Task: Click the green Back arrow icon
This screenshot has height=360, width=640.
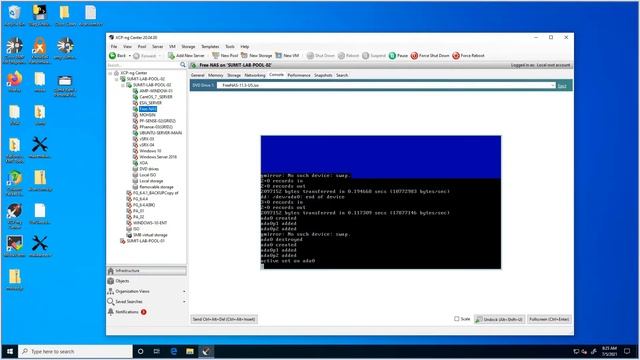Action: pyautogui.click(x=112, y=56)
